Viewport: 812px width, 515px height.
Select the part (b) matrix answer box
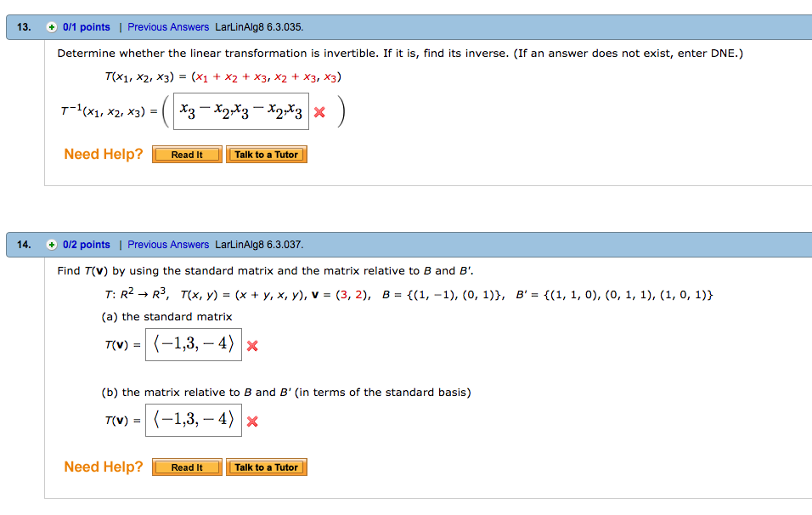(x=193, y=420)
